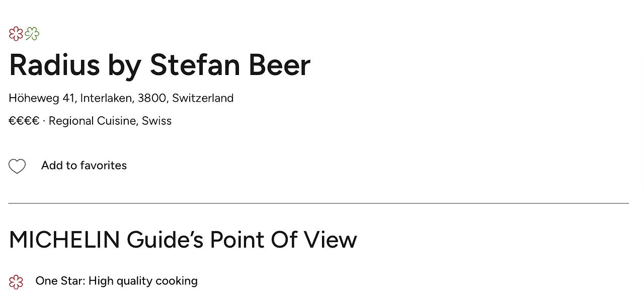
Task: Click the word MICHELIN in the heading
Action: pos(64,240)
